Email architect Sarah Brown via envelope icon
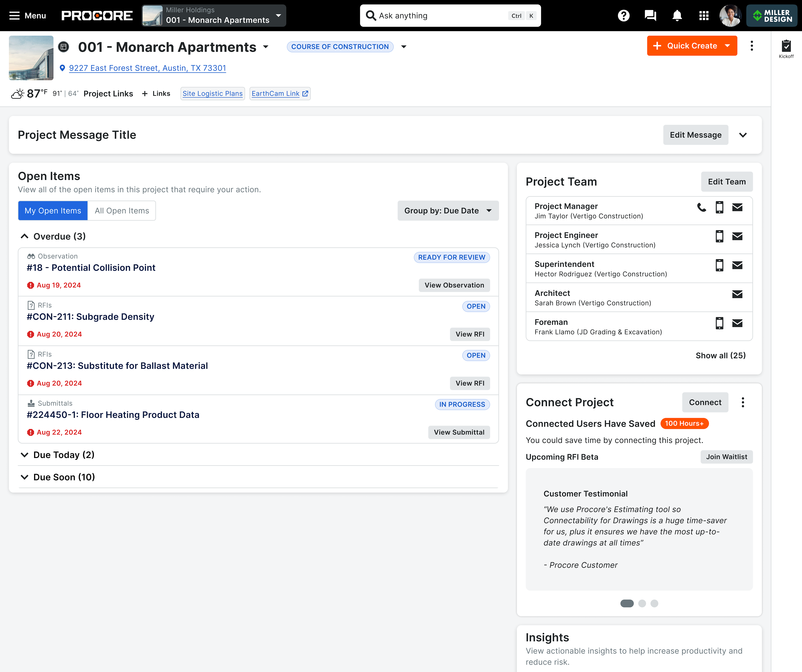Screen dimensions: 802x672 pos(737,294)
